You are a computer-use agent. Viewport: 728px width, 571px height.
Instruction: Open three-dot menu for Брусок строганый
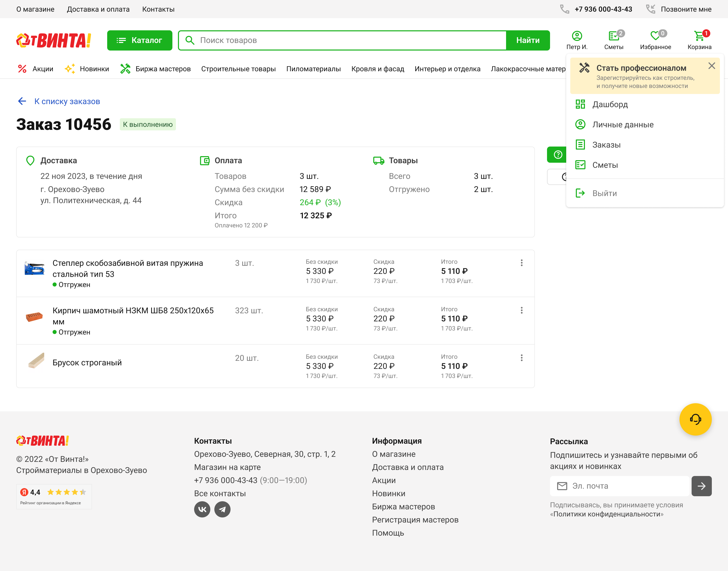click(x=521, y=358)
